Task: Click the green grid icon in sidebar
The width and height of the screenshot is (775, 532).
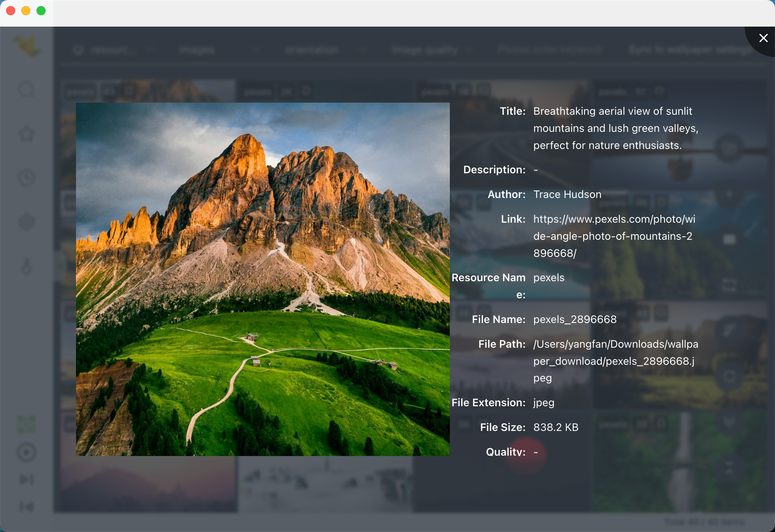Action: click(x=27, y=424)
